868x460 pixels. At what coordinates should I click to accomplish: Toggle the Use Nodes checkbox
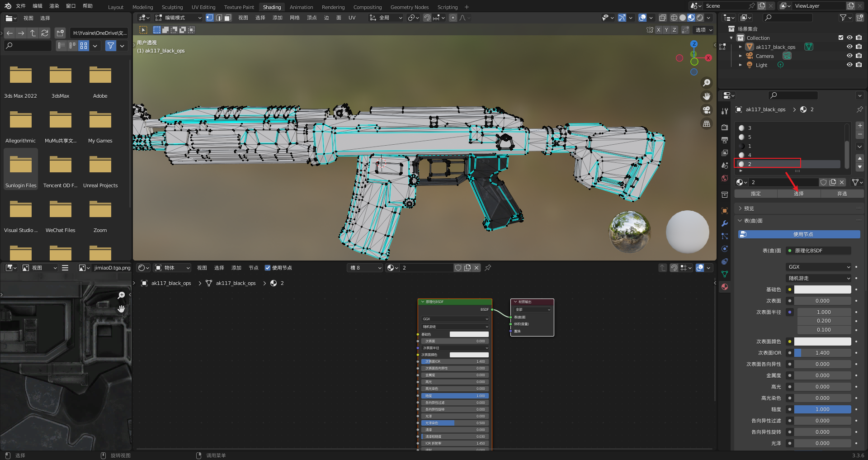pos(267,268)
